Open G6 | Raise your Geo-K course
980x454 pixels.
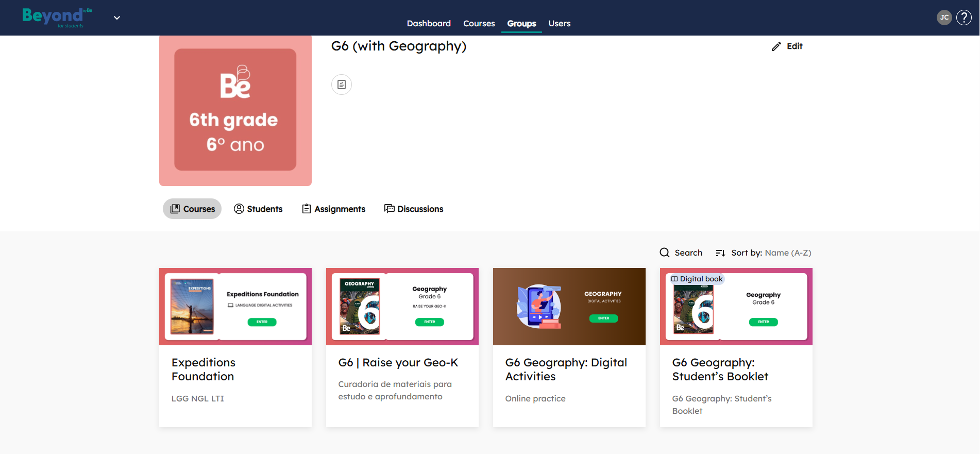click(x=398, y=363)
